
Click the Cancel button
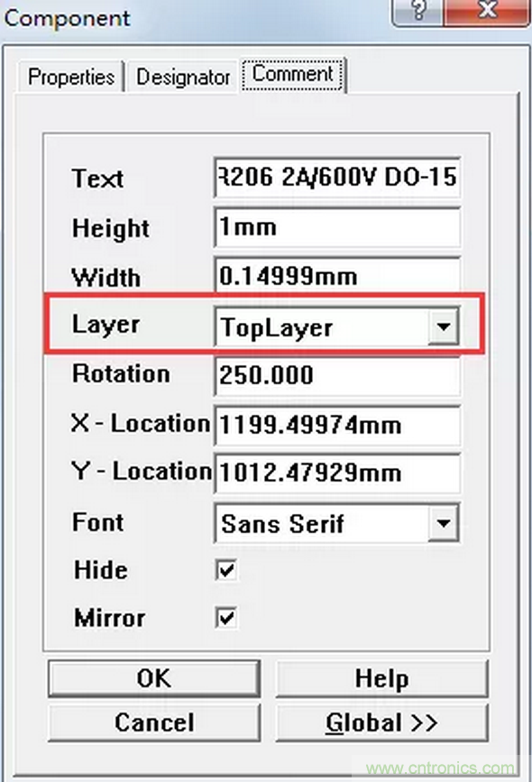coord(154,722)
